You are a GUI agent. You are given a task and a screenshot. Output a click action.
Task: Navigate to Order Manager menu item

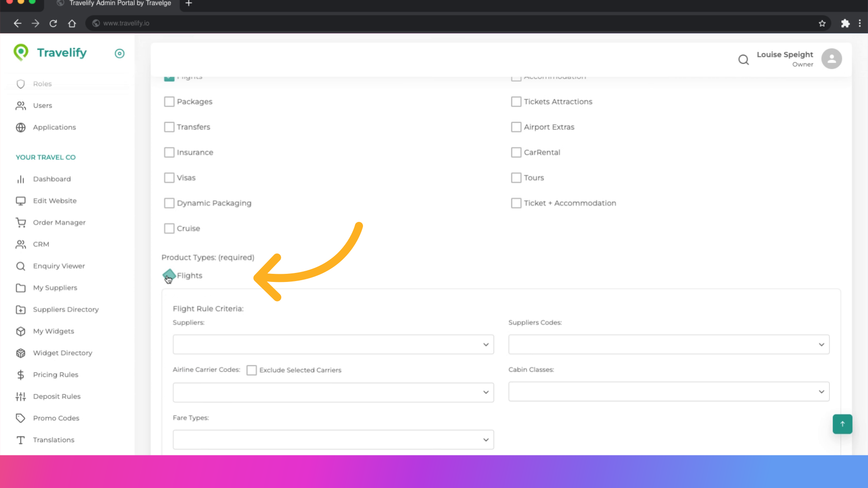tap(59, 222)
